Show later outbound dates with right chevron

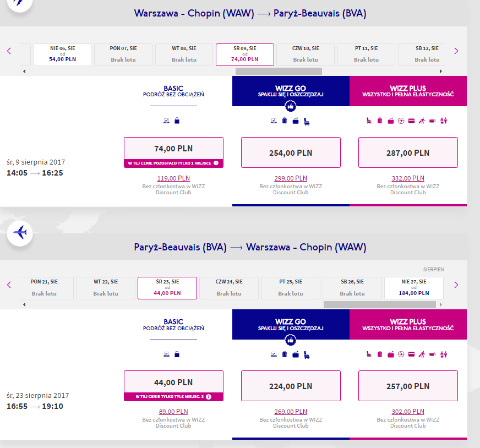tap(456, 51)
